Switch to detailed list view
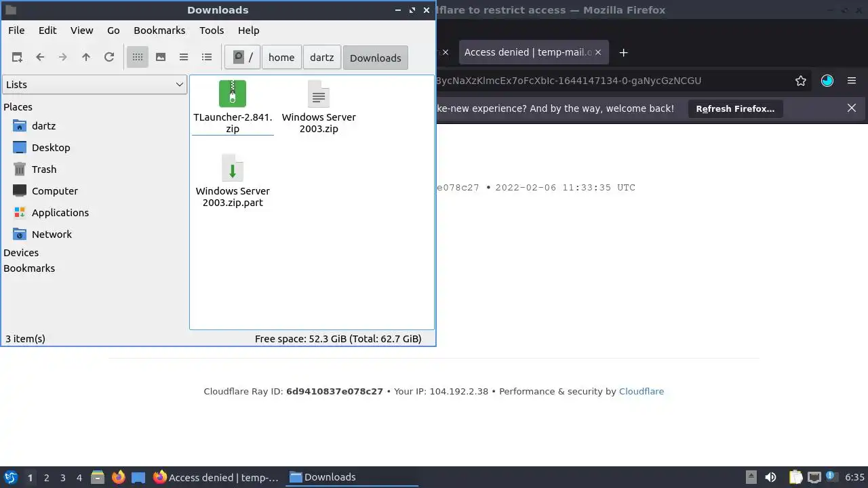This screenshot has height=488, width=868. pyautogui.click(x=207, y=58)
